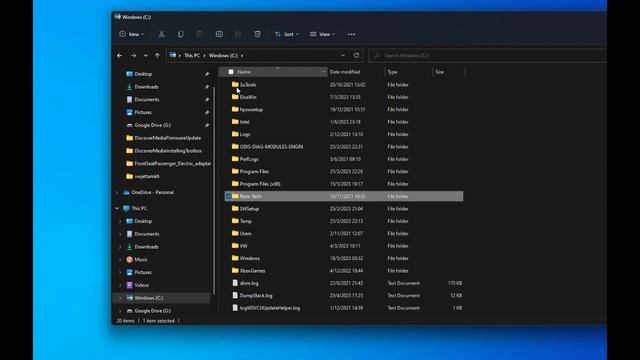
Task: Click the Paste clipboard icon
Action: click(x=200, y=34)
